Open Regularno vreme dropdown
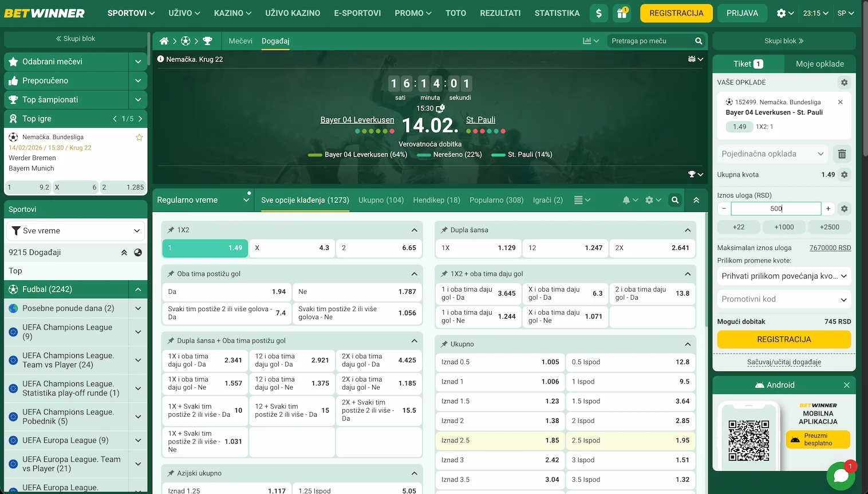868x494 pixels. [203, 200]
